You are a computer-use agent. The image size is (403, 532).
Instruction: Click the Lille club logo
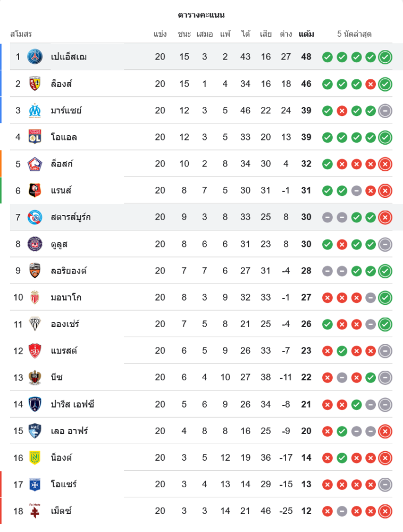click(x=35, y=164)
